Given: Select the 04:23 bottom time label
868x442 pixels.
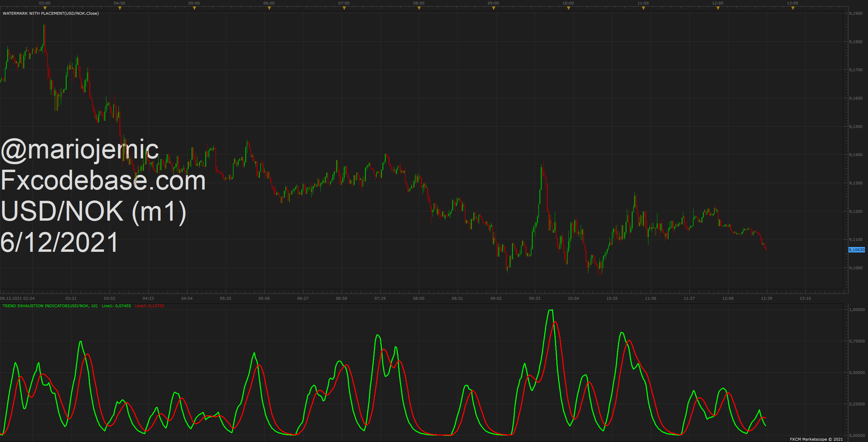Looking at the screenshot, I should click(x=148, y=298).
